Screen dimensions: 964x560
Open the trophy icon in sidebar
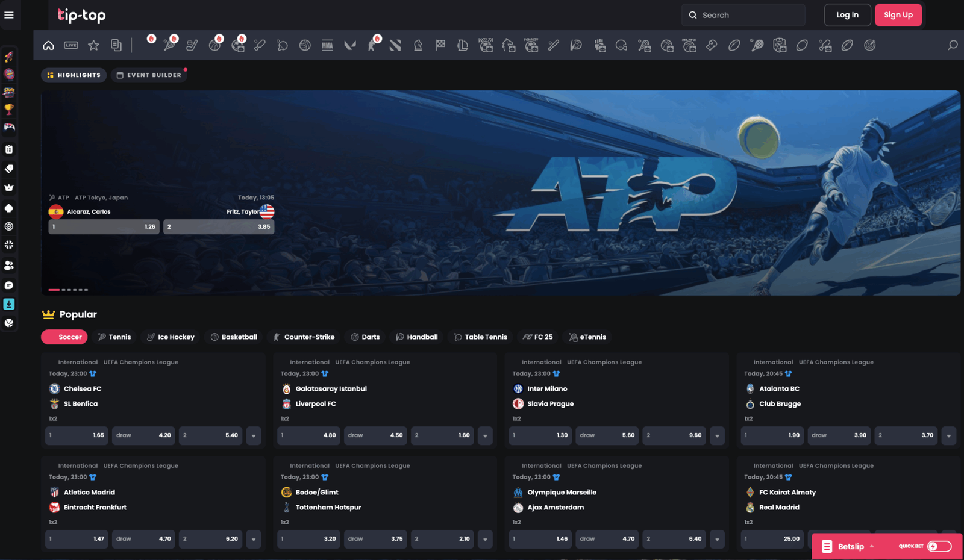(x=9, y=109)
